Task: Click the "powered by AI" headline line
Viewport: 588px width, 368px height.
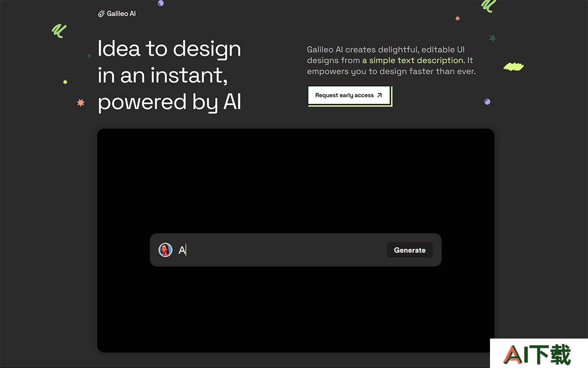Action: point(170,102)
